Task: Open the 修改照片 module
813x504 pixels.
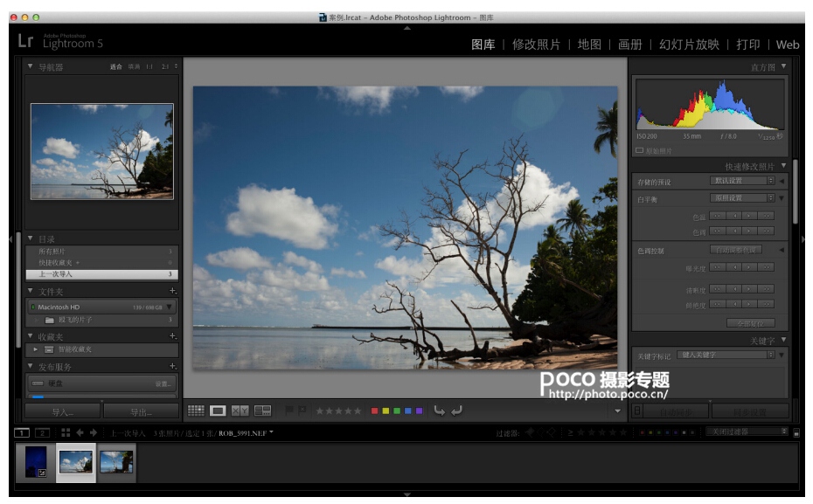Action: [536, 45]
